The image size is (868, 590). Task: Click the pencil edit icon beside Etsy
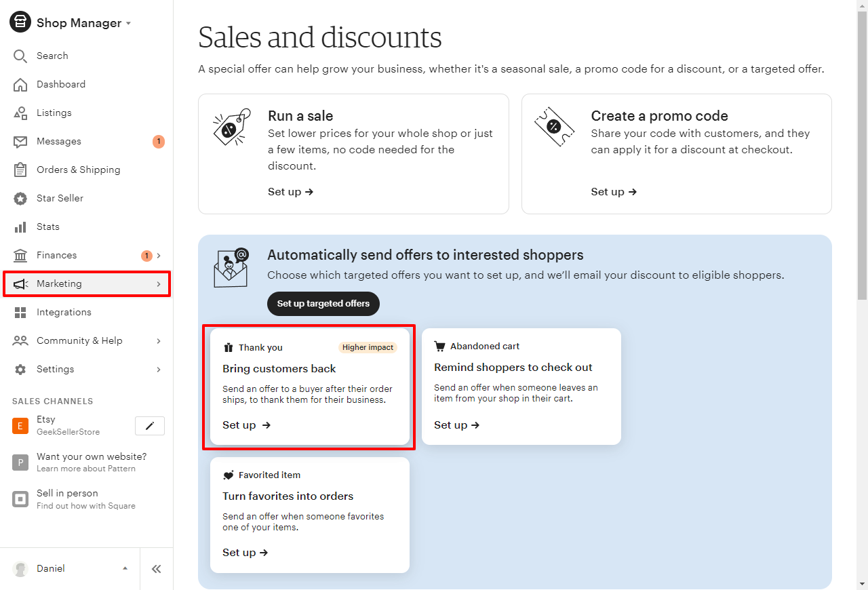point(150,426)
